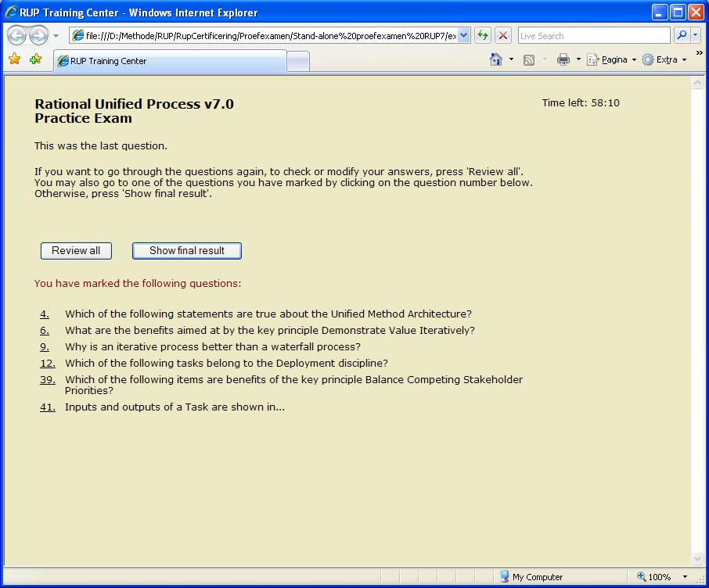Image resolution: width=709 pixels, height=588 pixels.
Task: Open marked question 12 link
Action: tap(48, 364)
